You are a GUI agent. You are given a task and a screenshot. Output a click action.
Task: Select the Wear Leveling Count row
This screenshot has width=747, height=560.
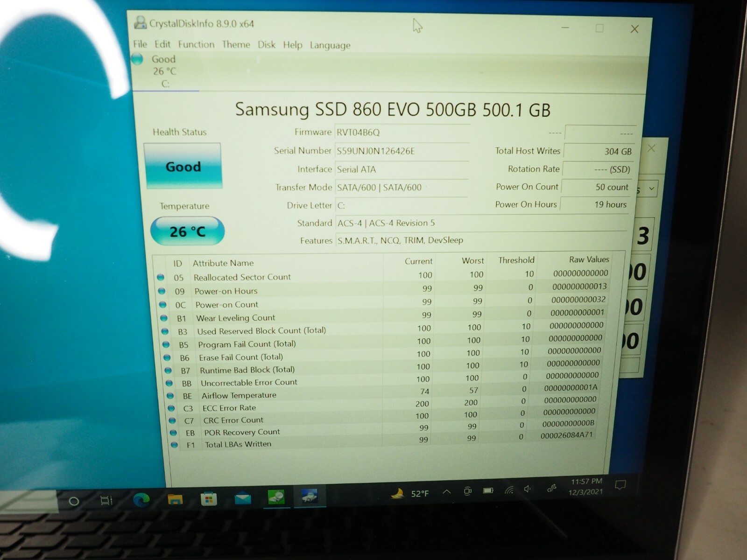[383, 316]
